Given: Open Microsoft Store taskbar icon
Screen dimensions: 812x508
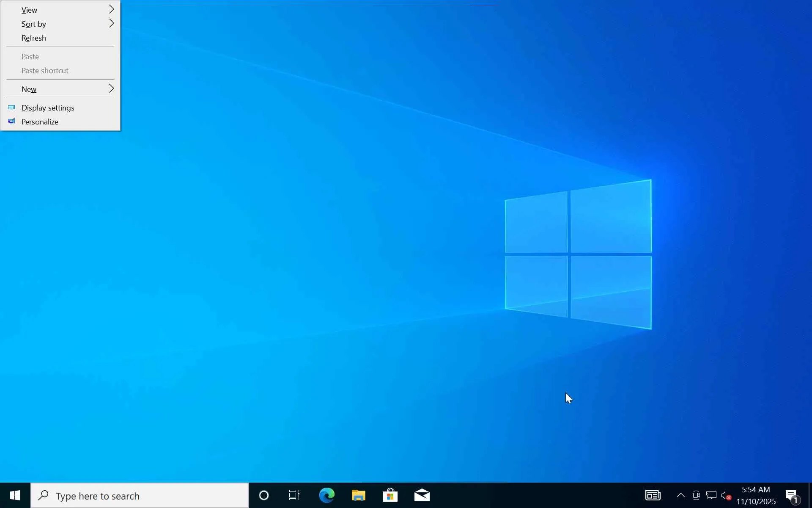Looking at the screenshot, I should pos(390,495).
